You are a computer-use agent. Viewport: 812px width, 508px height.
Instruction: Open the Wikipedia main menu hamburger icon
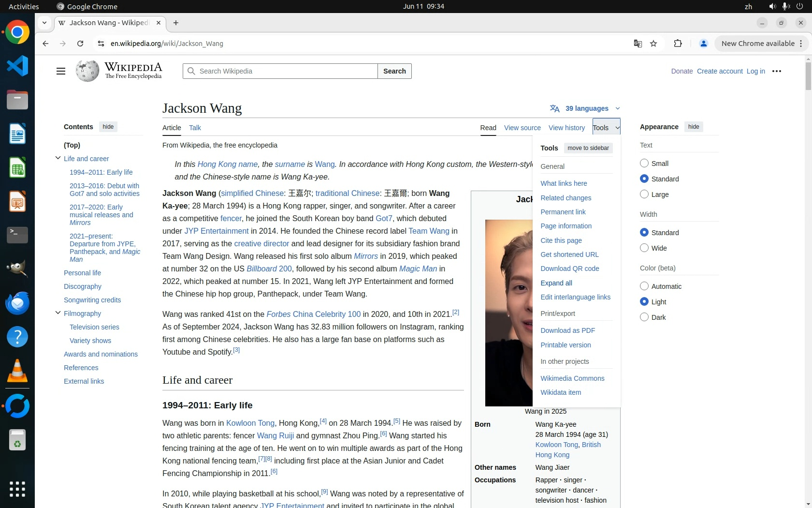[60, 71]
